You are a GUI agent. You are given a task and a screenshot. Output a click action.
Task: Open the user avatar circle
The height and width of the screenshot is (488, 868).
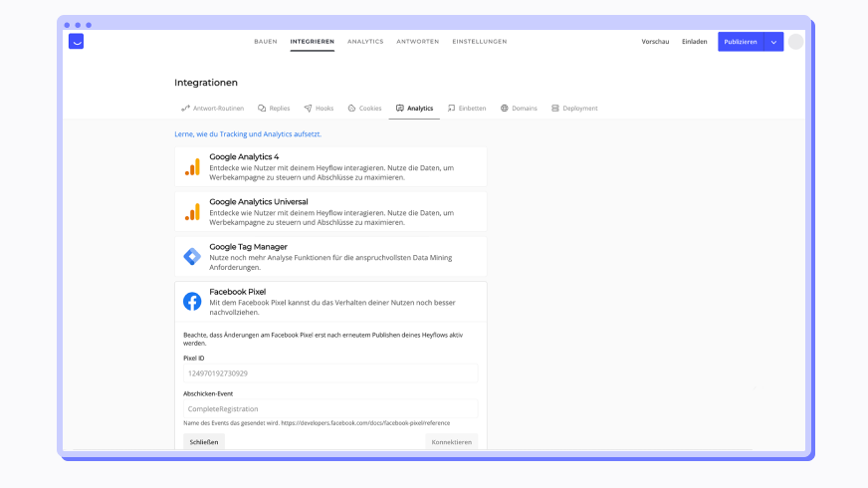[x=795, y=42]
